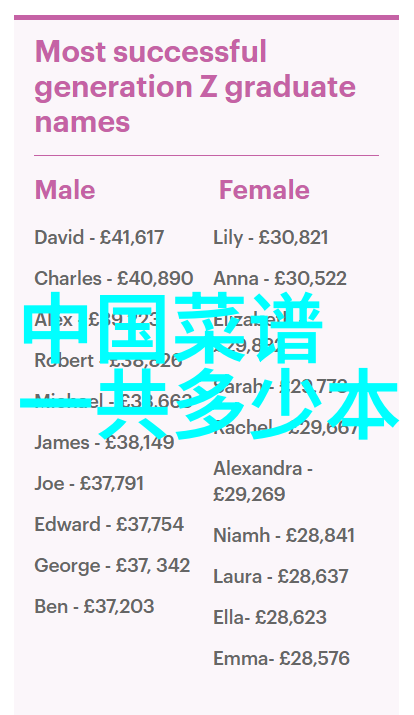Click the Niamh - £28,841 entry
The width and height of the screenshot is (414, 715).
[284, 535]
